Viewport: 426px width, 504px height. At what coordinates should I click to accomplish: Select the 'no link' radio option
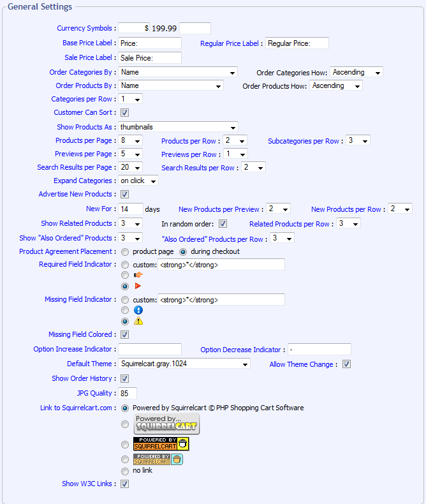tap(125, 471)
